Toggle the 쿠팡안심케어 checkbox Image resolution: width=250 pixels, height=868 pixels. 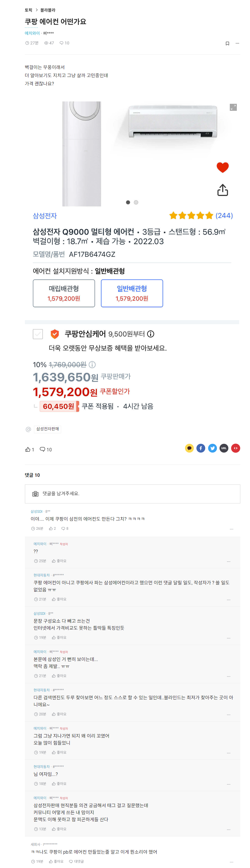coord(38,334)
